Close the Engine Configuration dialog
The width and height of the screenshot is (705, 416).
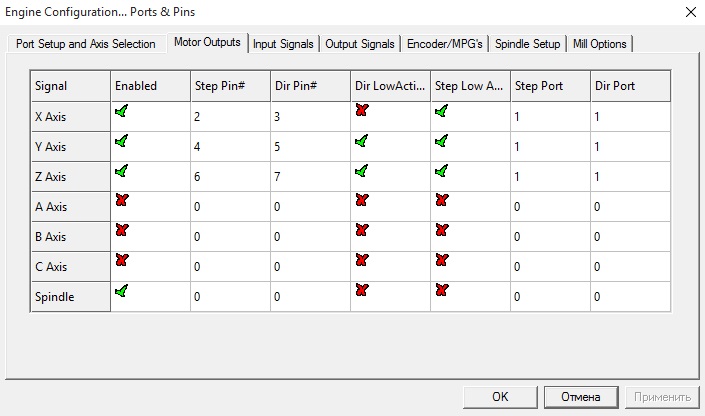coord(688,12)
